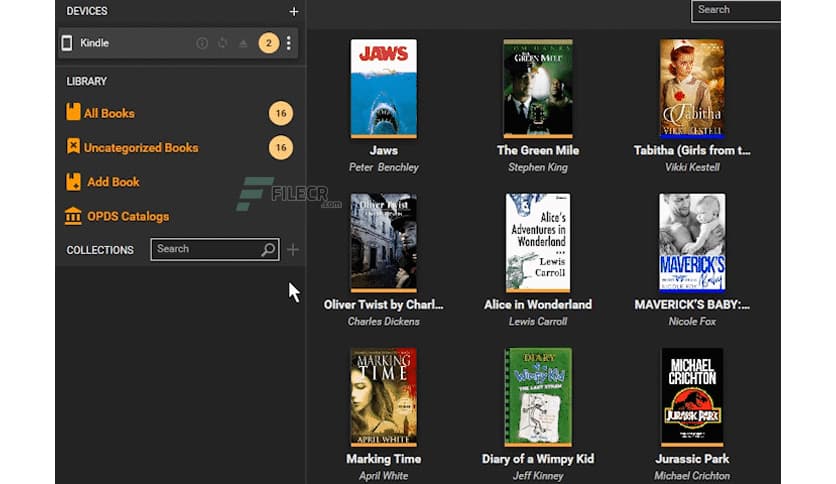Open the Marking Time cover
The width and height of the screenshot is (836, 484).
click(384, 397)
